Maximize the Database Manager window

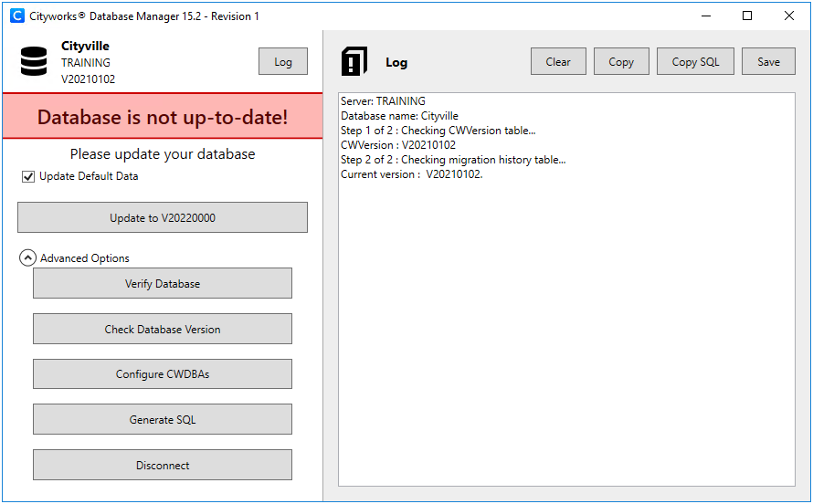pyautogui.click(x=747, y=16)
